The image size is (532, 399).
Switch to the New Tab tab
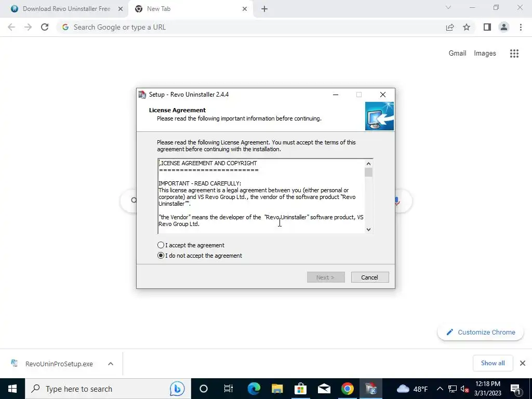190,9
